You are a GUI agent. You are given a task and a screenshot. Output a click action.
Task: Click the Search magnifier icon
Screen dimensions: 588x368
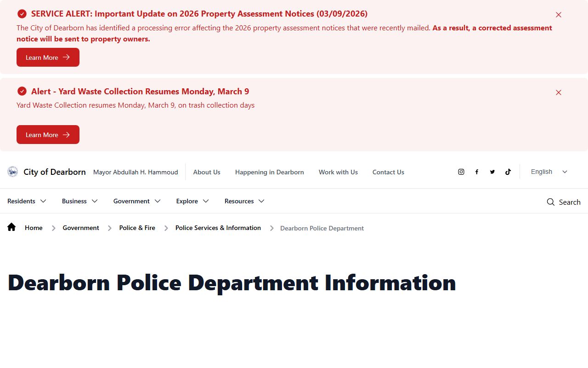click(551, 202)
